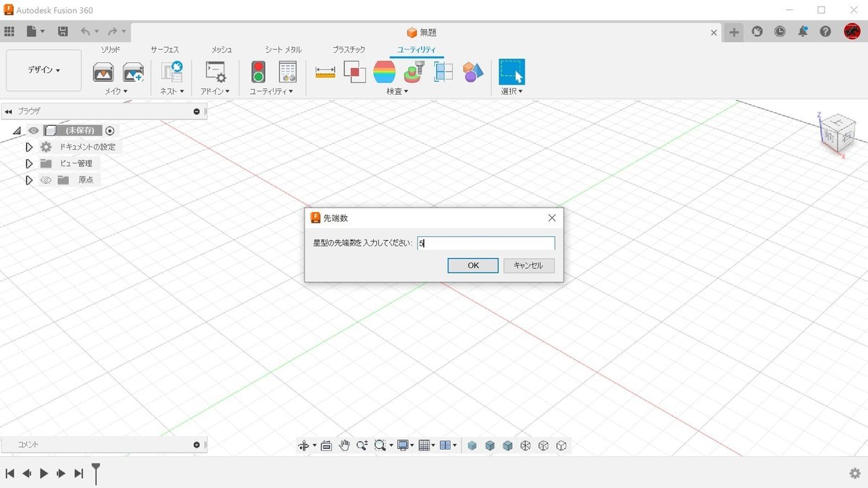Open the job status clock icon
Screen dimensions: 868x488
coord(780,32)
